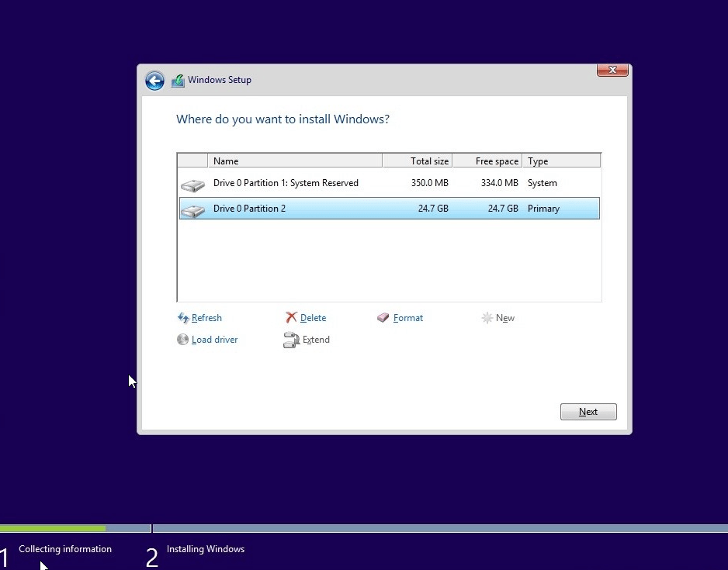This screenshot has width=728, height=570.
Task: Go back using the blue arrow button
Action: coord(154,81)
